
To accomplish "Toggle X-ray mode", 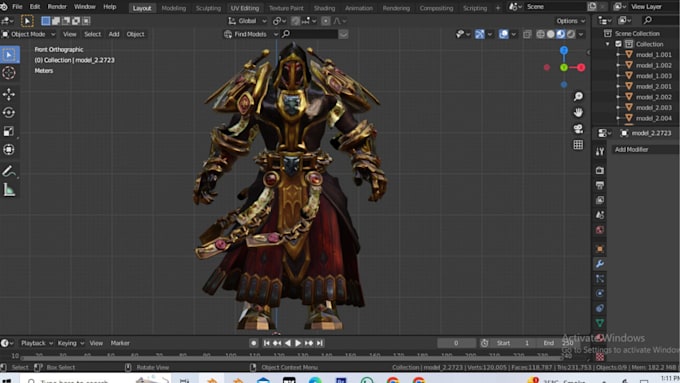I will [x=527, y=34].
